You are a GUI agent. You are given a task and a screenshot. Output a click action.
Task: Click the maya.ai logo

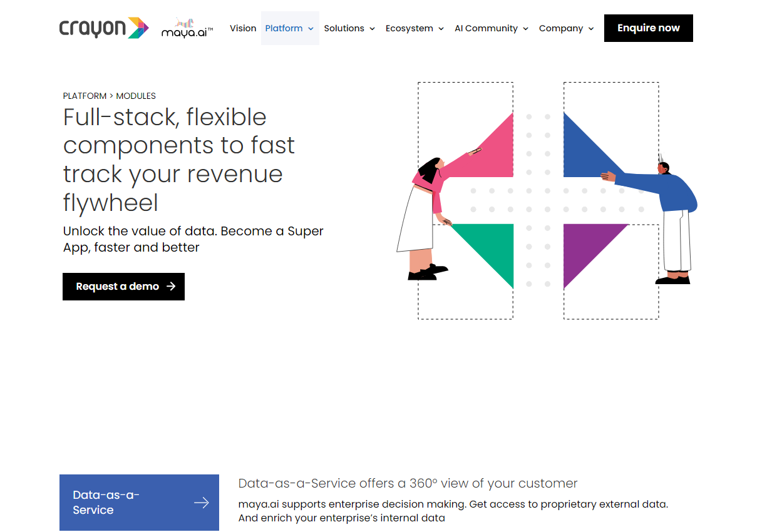click(x=187, y=29)
